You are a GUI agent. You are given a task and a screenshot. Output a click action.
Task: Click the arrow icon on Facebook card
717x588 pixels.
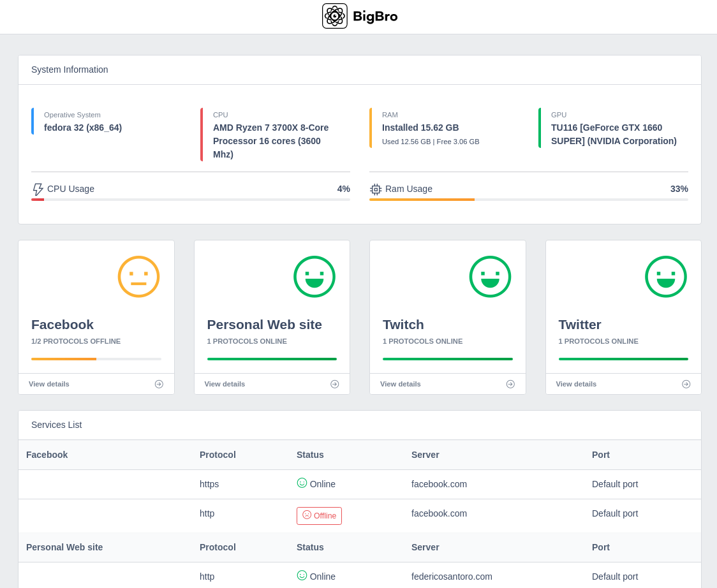[159, 384]
